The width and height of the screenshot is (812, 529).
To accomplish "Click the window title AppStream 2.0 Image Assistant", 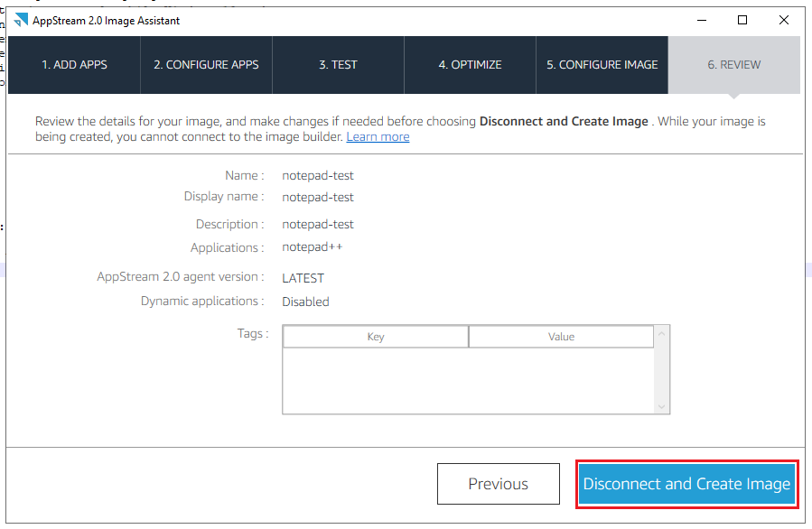I will point(107,21).
